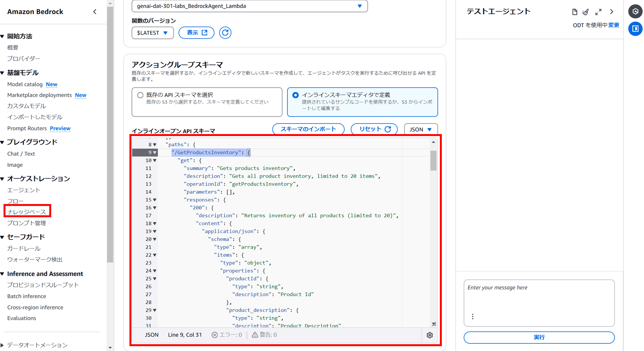Open ナレッジベース in the sidebar

[x=27, y=212]
